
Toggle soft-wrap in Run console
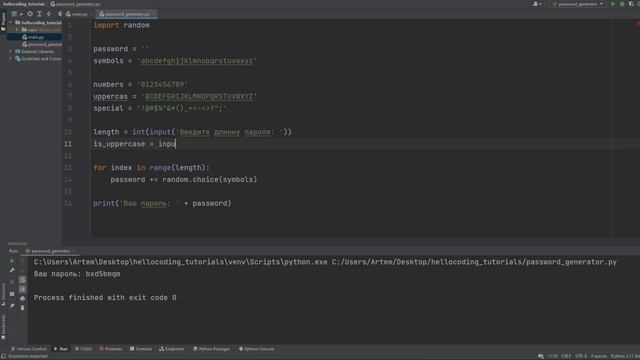tap(22, 280)
